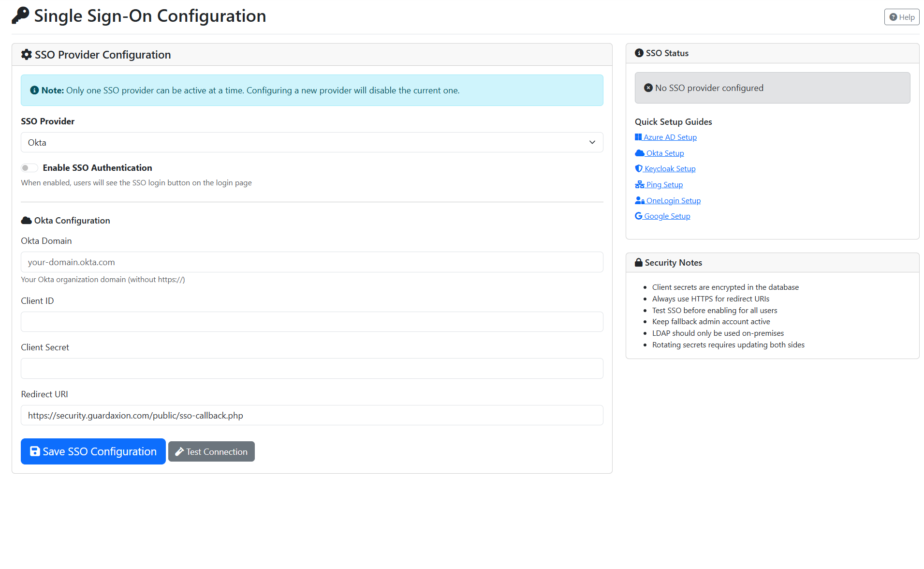Image resolution: width=924 pixels, height=569 pixels.
Task: Click the error icon beside No SSO provider configured
Action: click(x=648, y=88)
